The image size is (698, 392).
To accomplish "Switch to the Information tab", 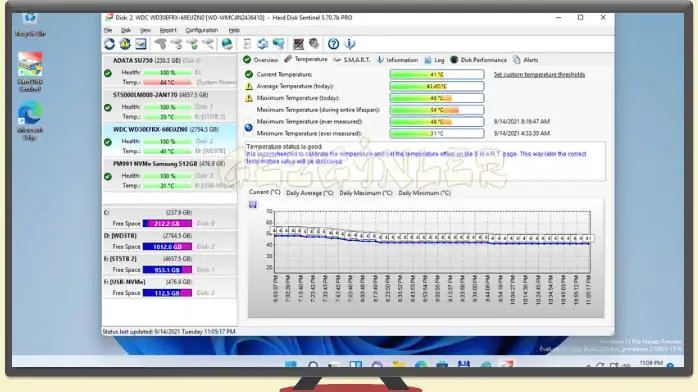I will click(397, 60).
